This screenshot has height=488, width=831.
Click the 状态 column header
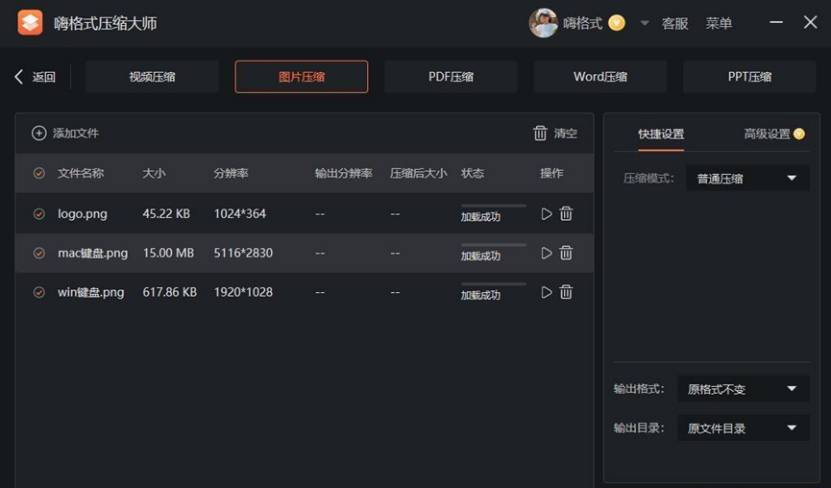(472, 173)
